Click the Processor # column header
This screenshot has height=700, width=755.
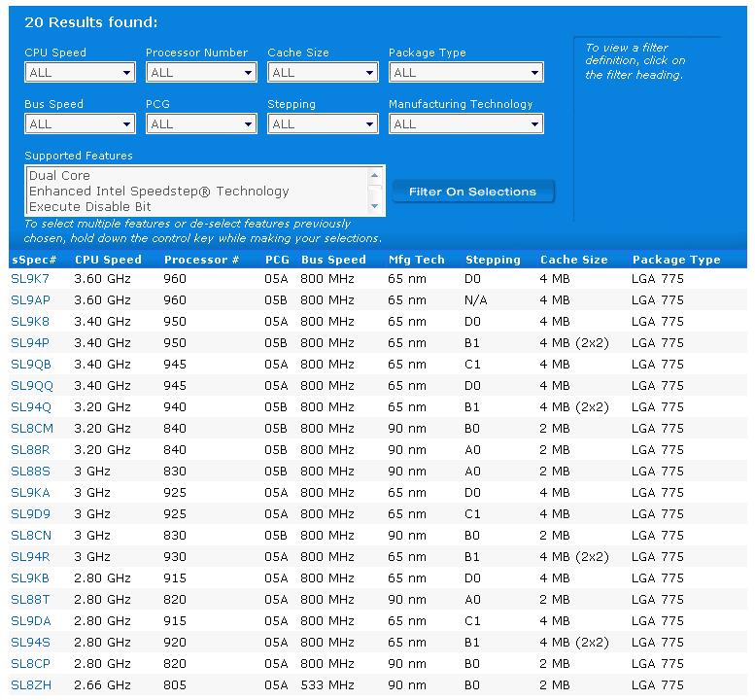click(x=201, y=260)
